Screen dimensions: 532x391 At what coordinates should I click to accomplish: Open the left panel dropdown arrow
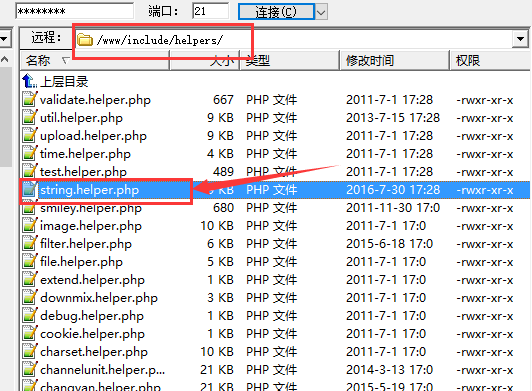click(x=5, y=39)
